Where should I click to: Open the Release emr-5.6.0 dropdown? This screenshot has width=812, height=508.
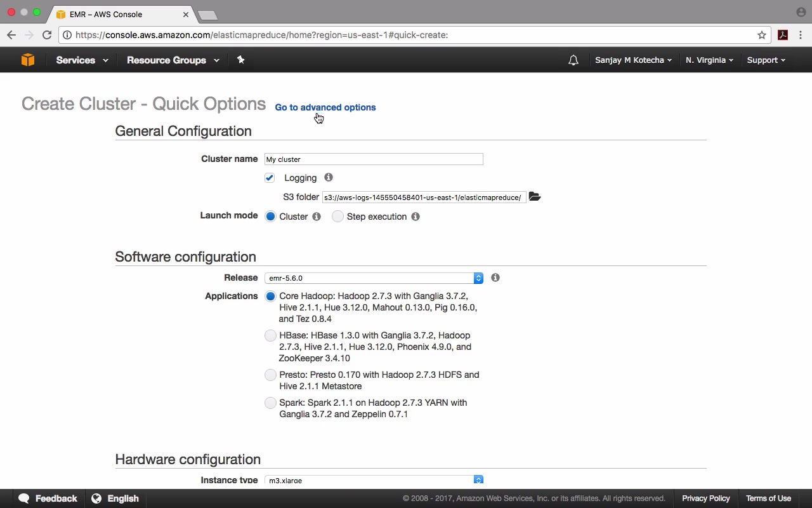[374, 278]
